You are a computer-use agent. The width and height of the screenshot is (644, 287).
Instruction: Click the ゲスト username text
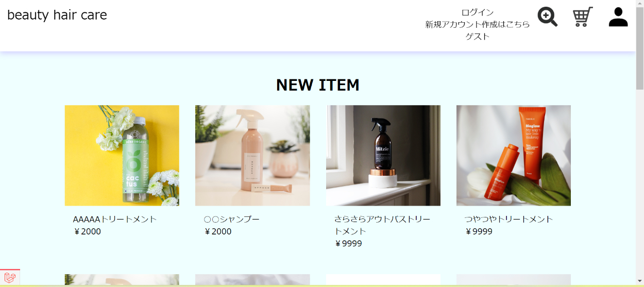tap(478, 37)
